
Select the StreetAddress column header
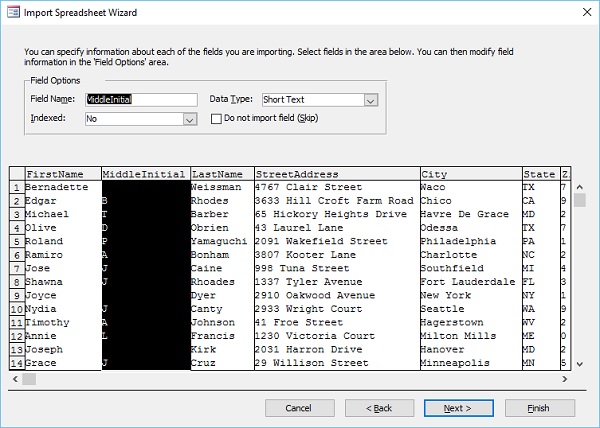[x=335, y=174]
